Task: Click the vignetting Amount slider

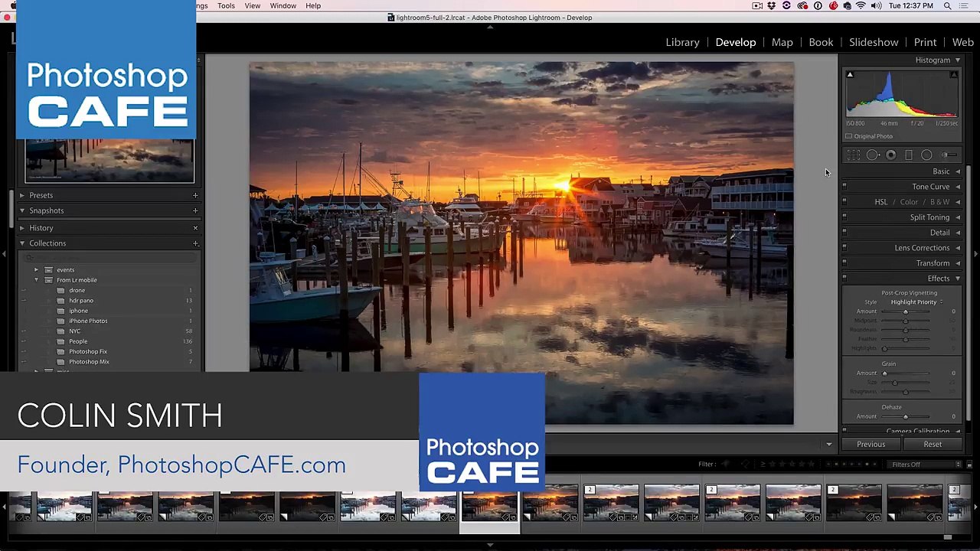Action: pos(906,311)
